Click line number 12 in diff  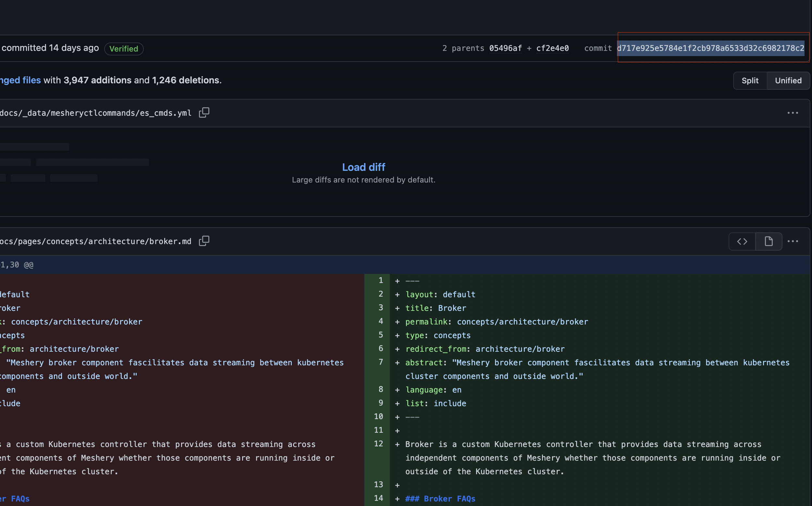pos(378,444)
